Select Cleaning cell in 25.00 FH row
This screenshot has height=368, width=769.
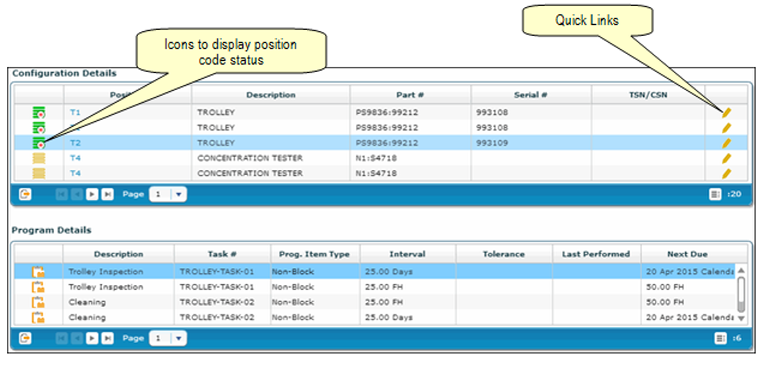coord(87,302)
